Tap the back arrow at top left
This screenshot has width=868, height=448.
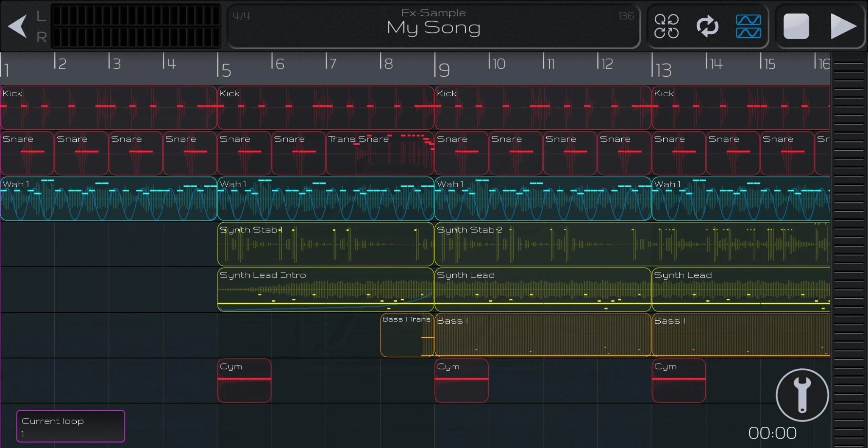[18, 26]
